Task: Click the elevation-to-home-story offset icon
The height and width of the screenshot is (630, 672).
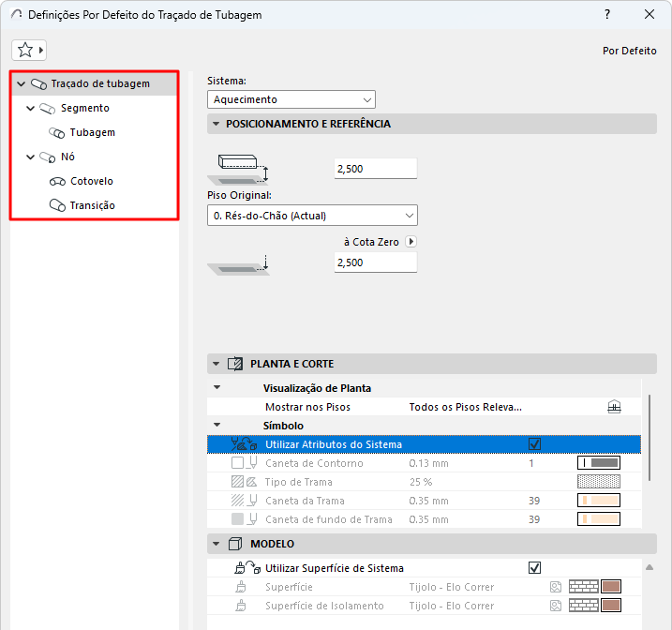Action: pyautogui.click(x=238, y=170)
